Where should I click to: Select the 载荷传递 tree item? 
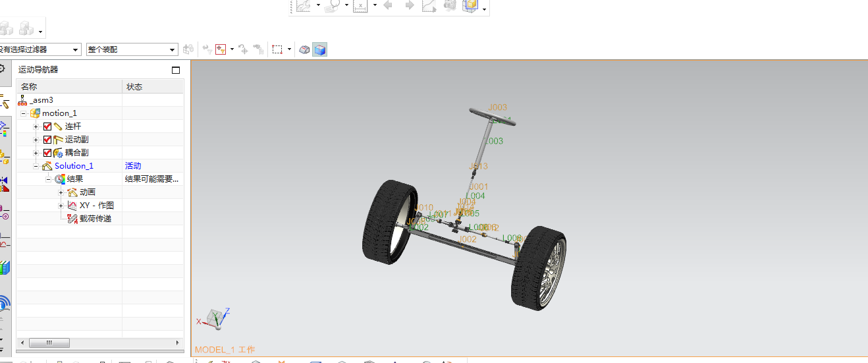click(95, 219)
